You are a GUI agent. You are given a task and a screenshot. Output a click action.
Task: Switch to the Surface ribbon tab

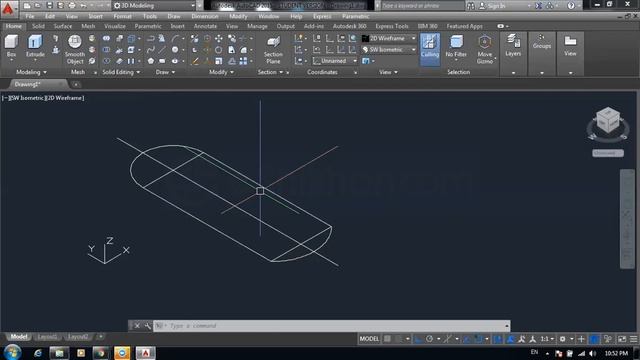pyautogui.click(x=62, y=26)
